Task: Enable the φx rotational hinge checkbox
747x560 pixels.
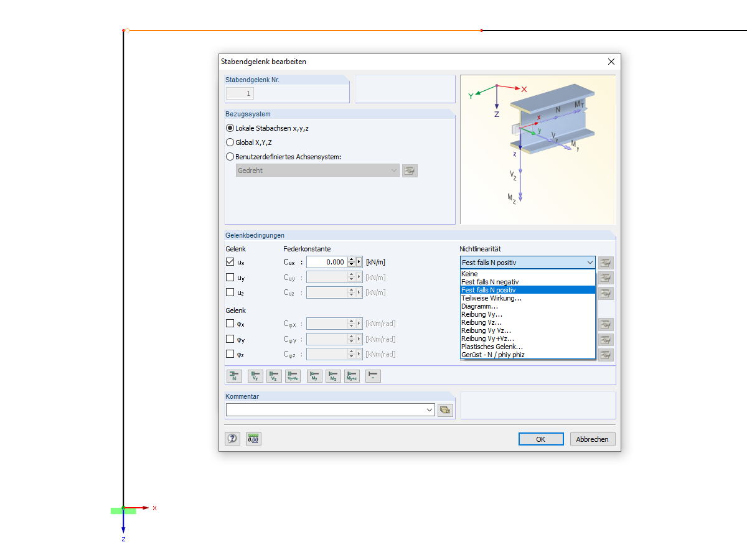Action: pyautogui.click(x=230, y=324)
